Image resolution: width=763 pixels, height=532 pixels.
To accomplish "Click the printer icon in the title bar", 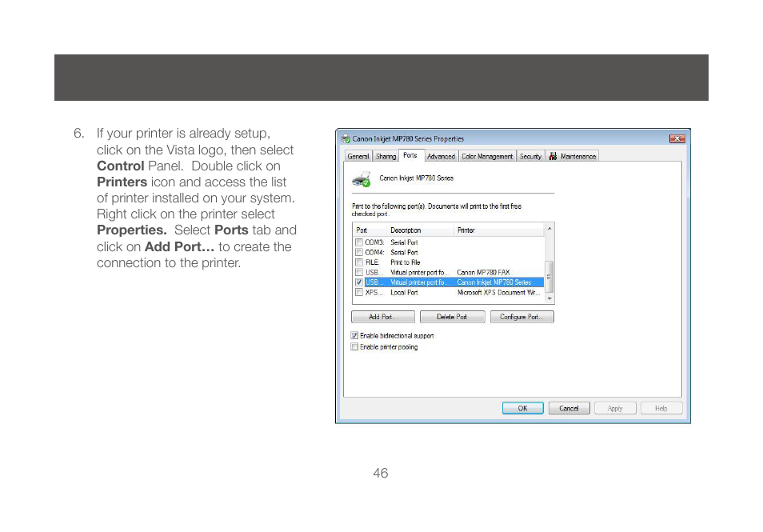I will pyautogui.click(x=346, y=138).
